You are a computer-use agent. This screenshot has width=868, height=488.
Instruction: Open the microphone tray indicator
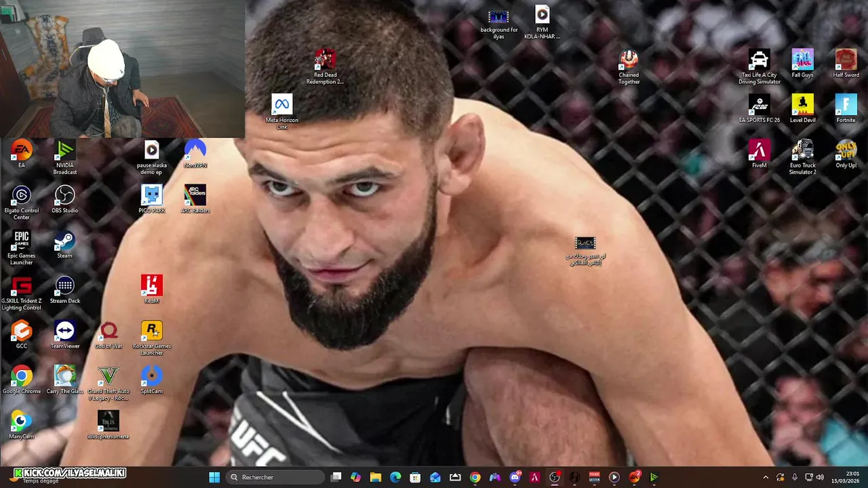coord(795,477)
